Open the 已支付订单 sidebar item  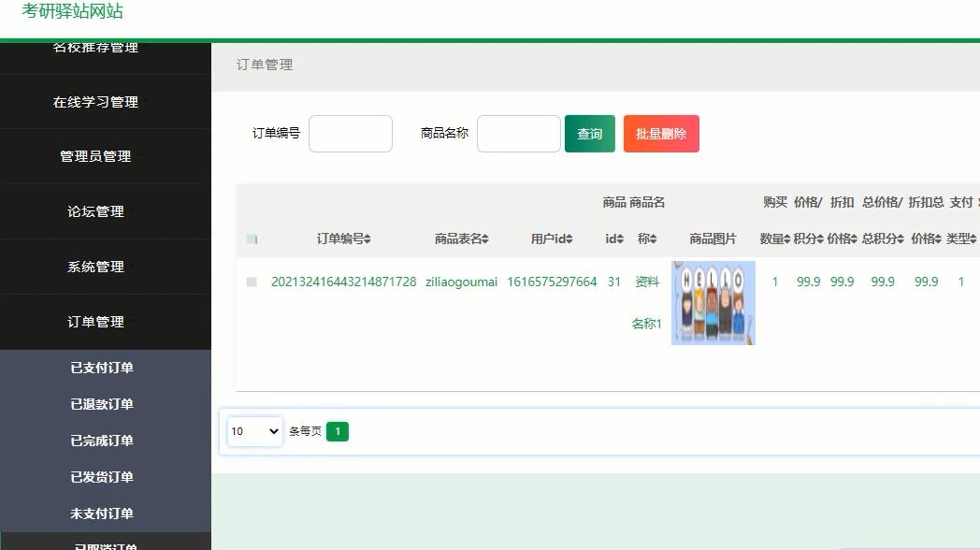click(106, 368)
